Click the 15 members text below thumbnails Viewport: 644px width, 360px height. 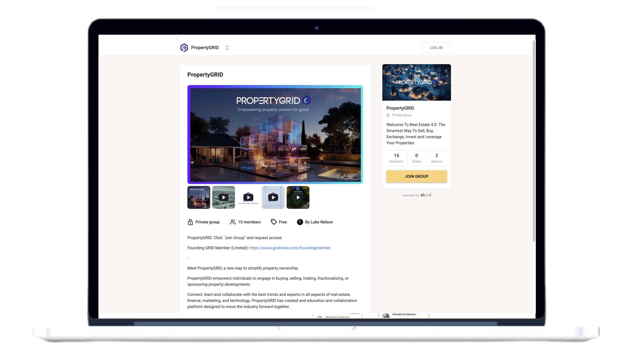point(249,222)
